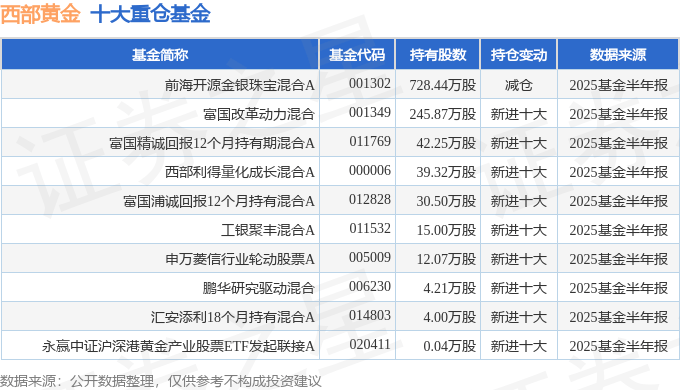Select the 数据来源 column header
Screen dimensions: 680x390
(x=618, y=55)
